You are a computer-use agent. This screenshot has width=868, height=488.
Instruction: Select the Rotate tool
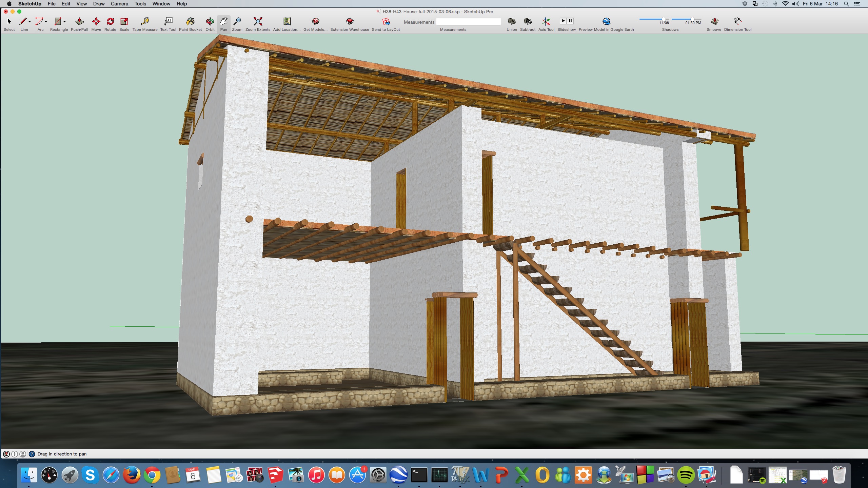click(110, 22)
